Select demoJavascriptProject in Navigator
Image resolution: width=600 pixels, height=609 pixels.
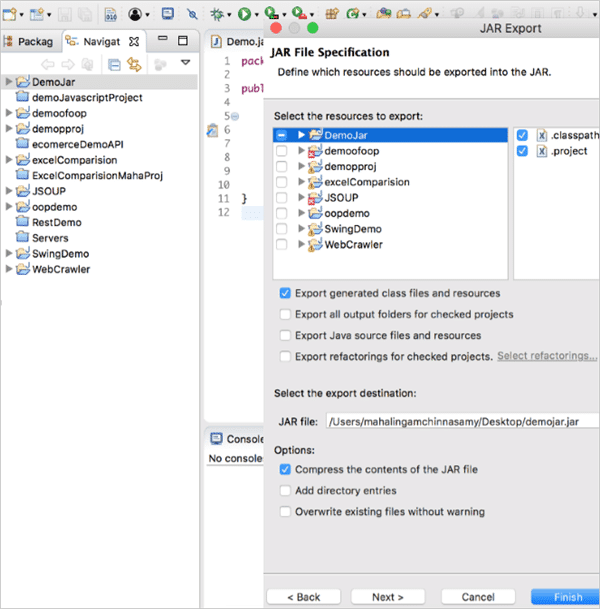(x=87, y=97)
